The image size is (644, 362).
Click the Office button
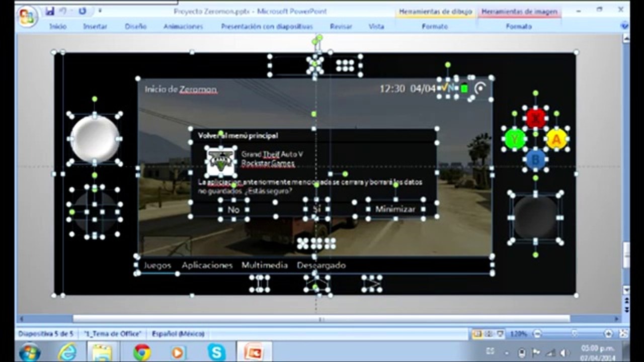coord(28,17)
